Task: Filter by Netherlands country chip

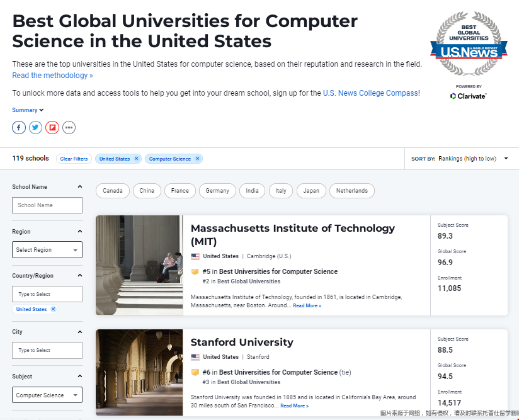Action: [352, 191]
